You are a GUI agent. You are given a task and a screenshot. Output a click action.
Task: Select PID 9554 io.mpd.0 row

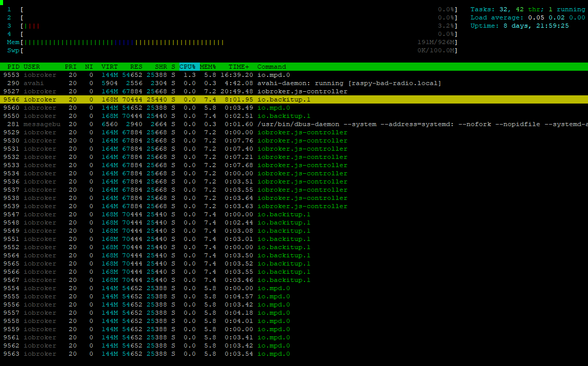point(294,289)
